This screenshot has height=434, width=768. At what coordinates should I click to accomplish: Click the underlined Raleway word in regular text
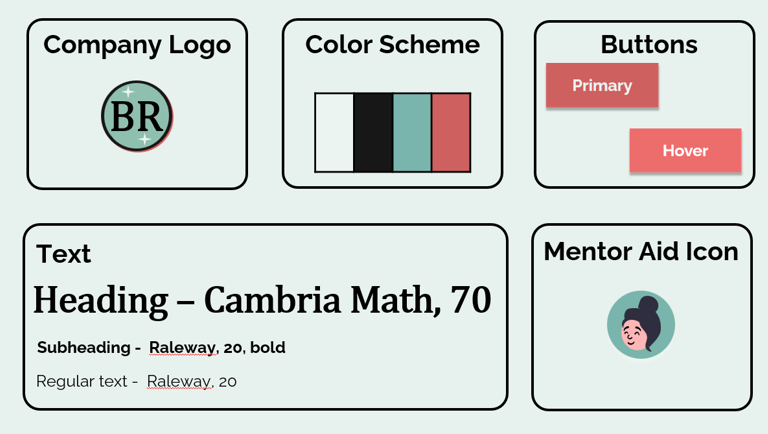[179, 382]
